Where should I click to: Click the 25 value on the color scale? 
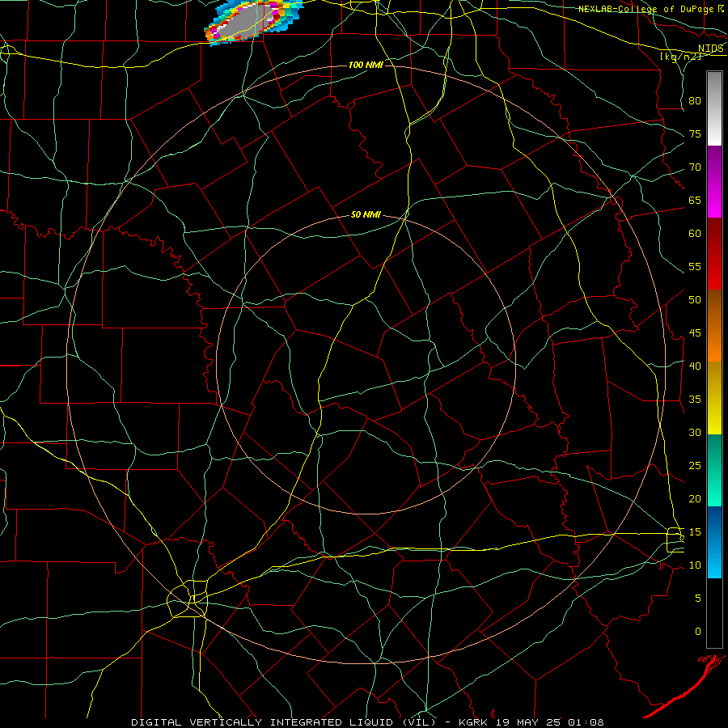(x=695, y=466)
